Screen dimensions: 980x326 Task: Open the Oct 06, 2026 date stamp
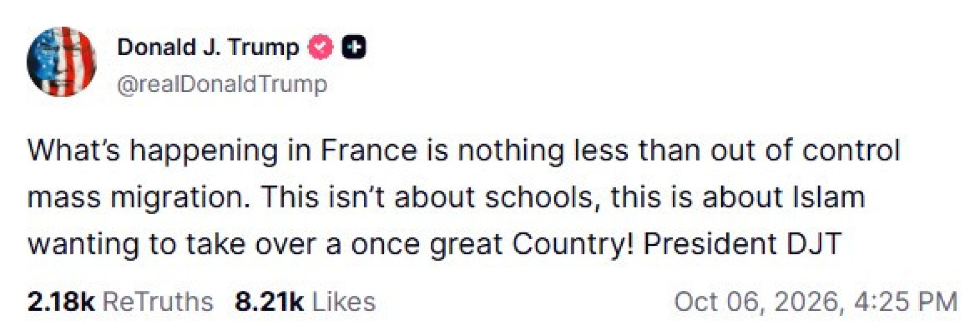pyautogui.click(x=760, y=301)
